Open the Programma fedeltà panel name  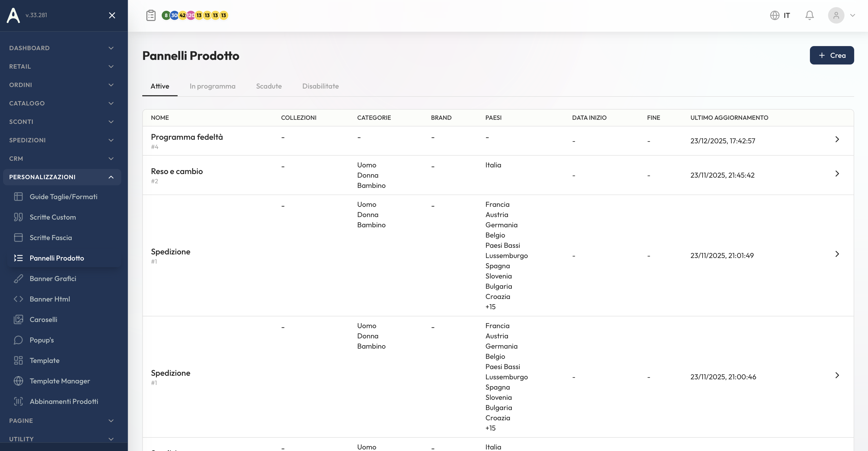tap(187, 137)
